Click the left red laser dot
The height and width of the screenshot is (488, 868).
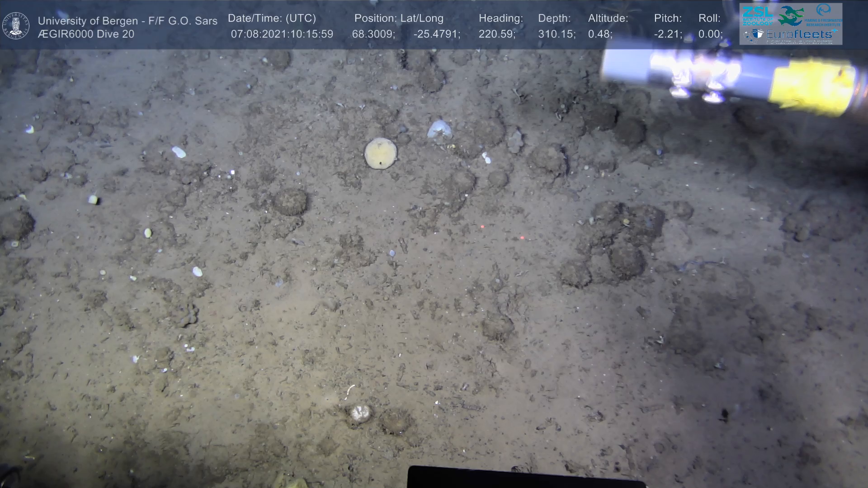pyautogui.click(x=482, y=226)
